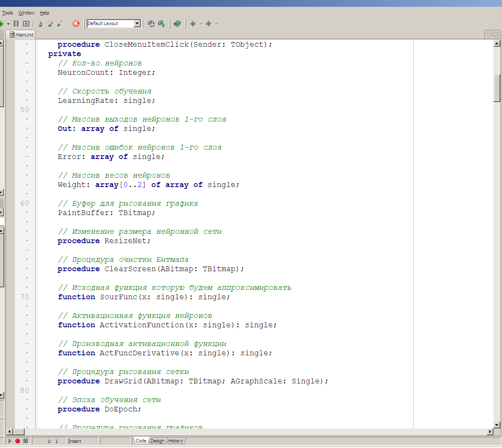The image size is (502, 448).
Task: Open the Default Layout combo box
Action: pyautogui.click(x=113, y=23)
